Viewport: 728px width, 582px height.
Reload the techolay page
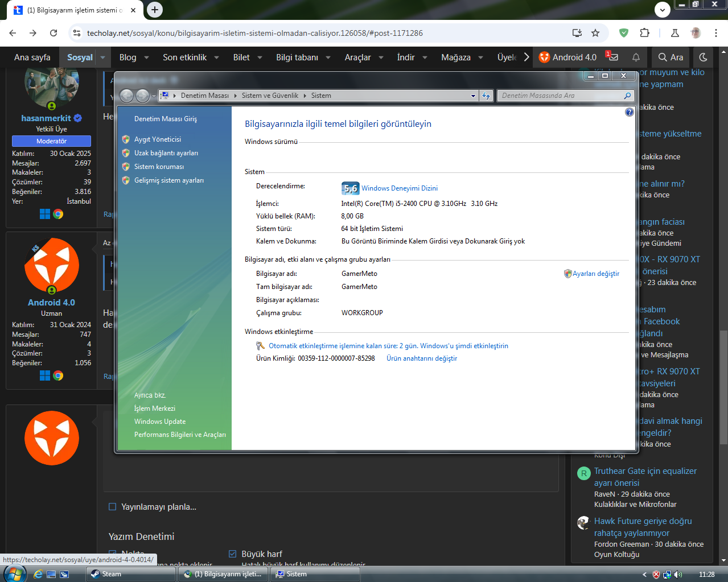(x=54, y=33)
